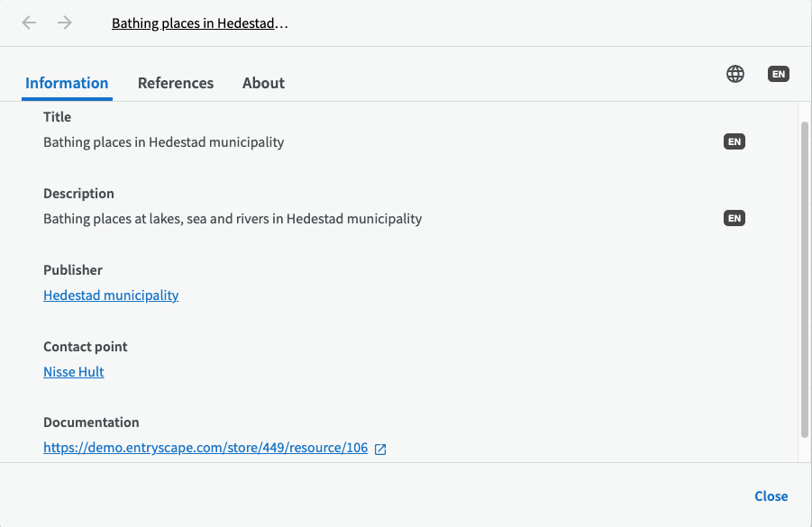Image resolution: width=812 pixels, height=527 pixels.
Task: Open the Hedestad municipality publisher link
Action: coord(111,295)
